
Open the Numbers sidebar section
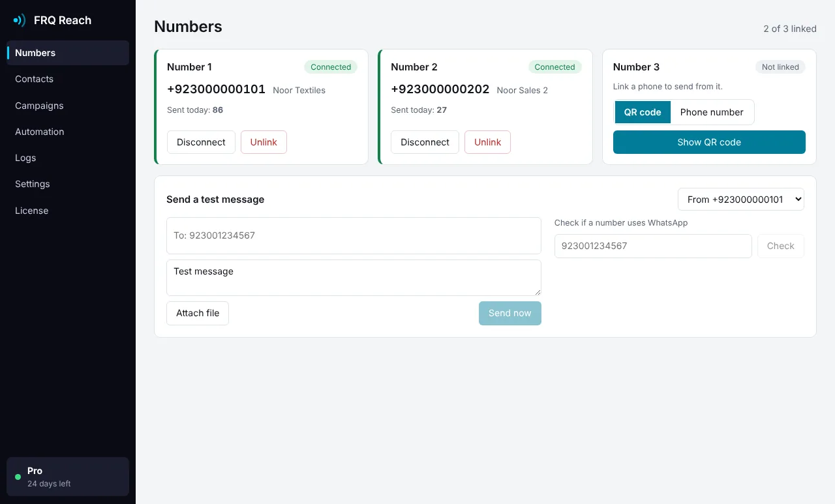pyautogui.click(x=68, y=53)
